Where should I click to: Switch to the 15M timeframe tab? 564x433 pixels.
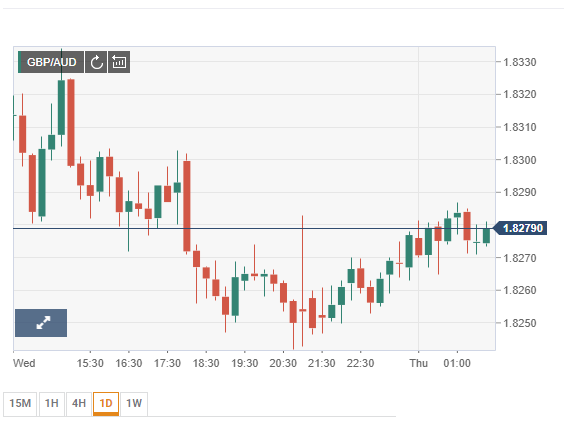click(20, 404)
